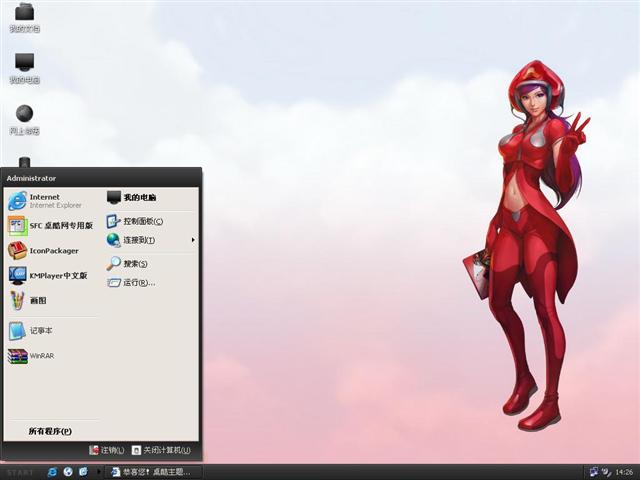The image size is (640, 480).
Task: Open Internet Explorer from the Start menu
Action: click(x=52, y=201)
